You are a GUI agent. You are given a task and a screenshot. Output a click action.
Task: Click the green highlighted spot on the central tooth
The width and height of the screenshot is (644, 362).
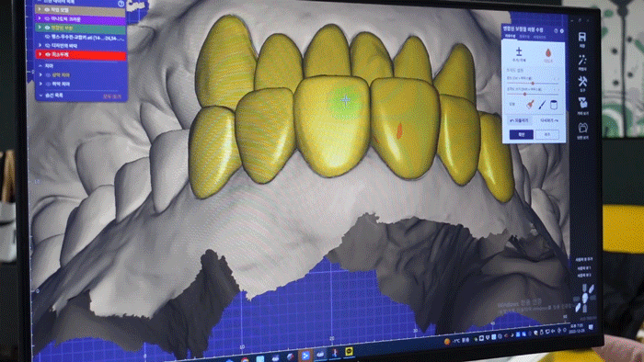point(345,100)
